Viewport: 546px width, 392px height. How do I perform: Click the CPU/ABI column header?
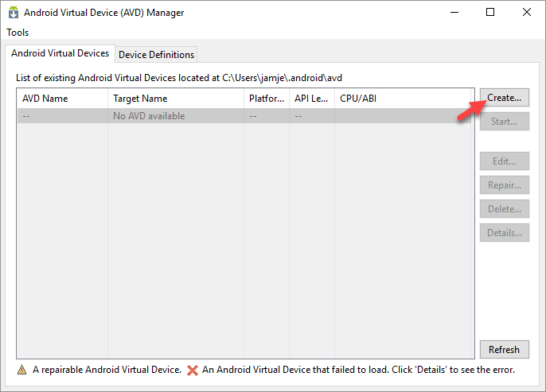(x=402, y=99)
